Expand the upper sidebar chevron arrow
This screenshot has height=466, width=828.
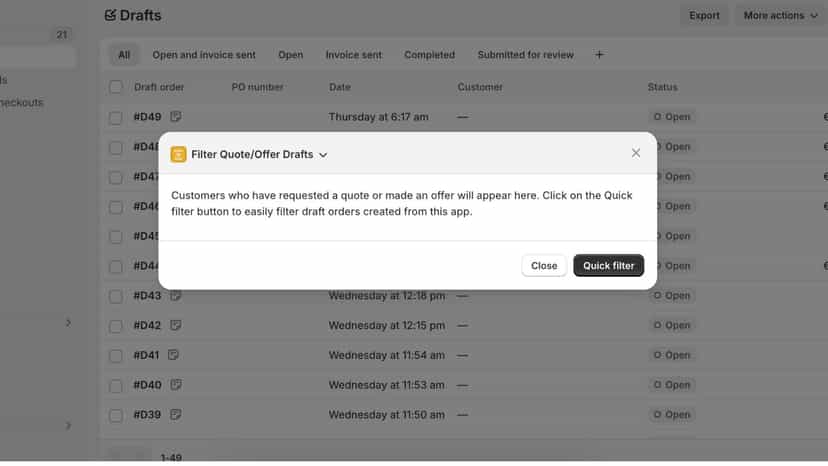tap(68, 322)
